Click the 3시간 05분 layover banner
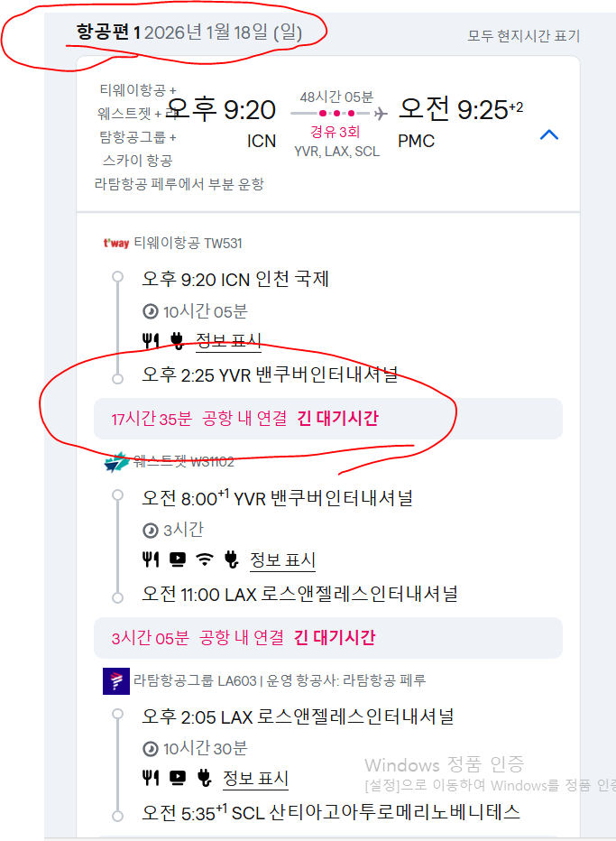Screen dimensions: 616x841 tap(328, 638)
